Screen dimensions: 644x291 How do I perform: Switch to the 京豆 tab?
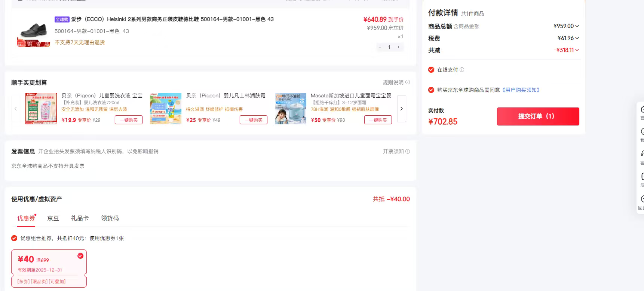(x=53, y=218)
